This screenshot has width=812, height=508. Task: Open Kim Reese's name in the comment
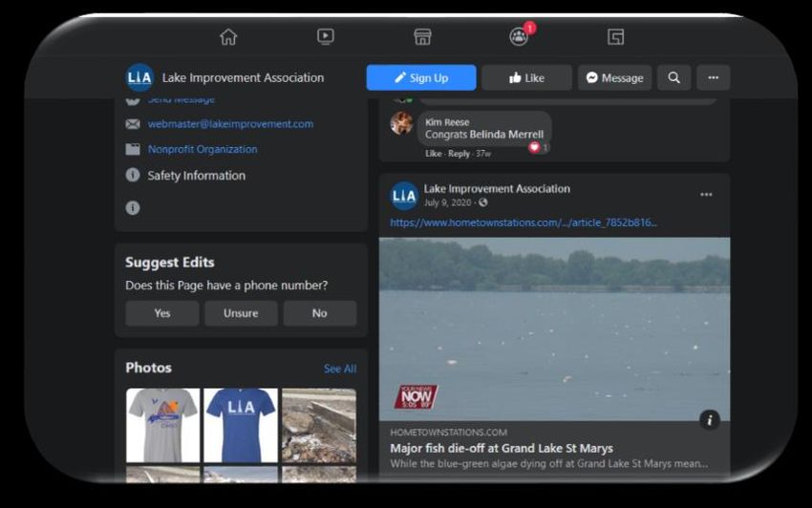tap(447, 122)
